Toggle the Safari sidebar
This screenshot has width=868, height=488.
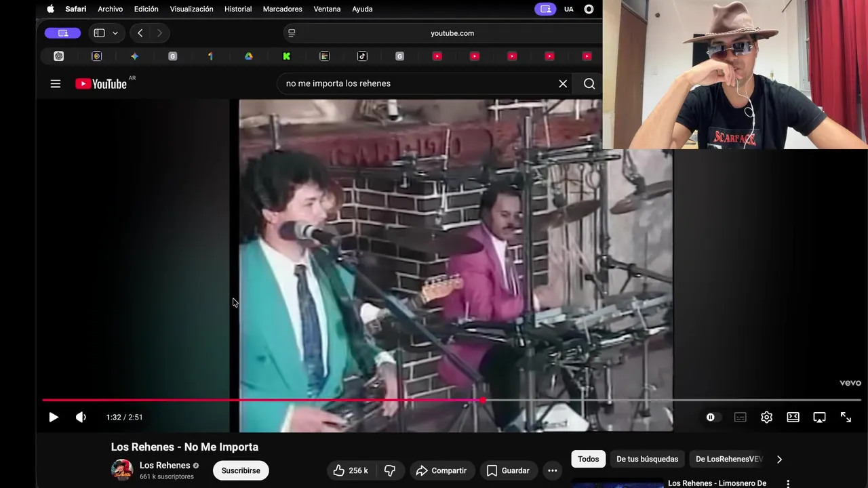(99, 33)
